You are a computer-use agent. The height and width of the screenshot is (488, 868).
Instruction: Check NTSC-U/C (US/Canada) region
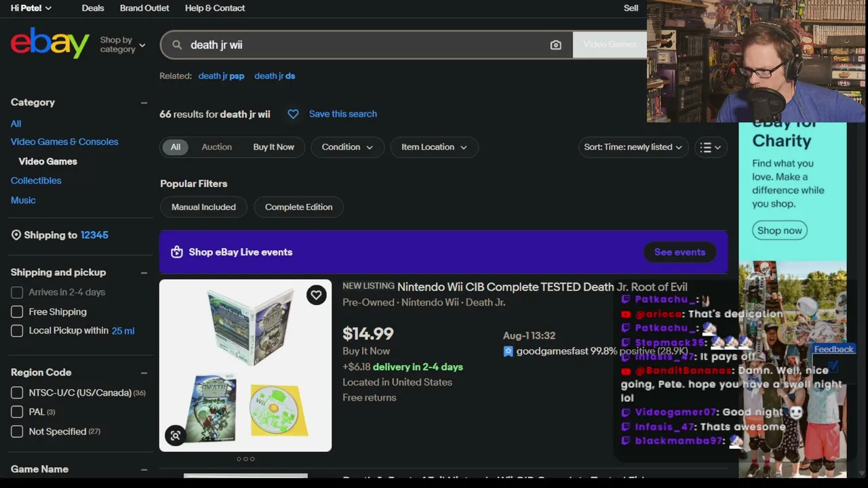pyautogui.click(x=17, y=392)
